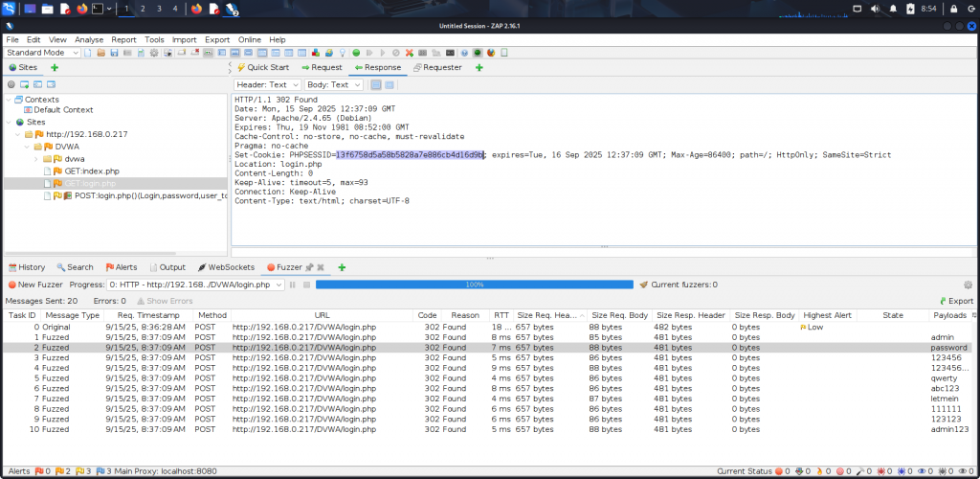
Task: Click the lightbulb icon in the toolbar
Action: tap(343, 53)
